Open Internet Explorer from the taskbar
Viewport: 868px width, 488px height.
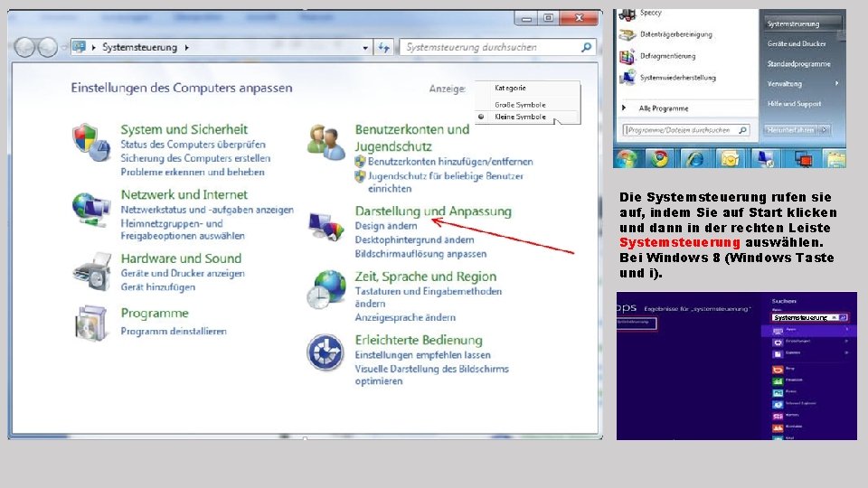pos(694,159)
